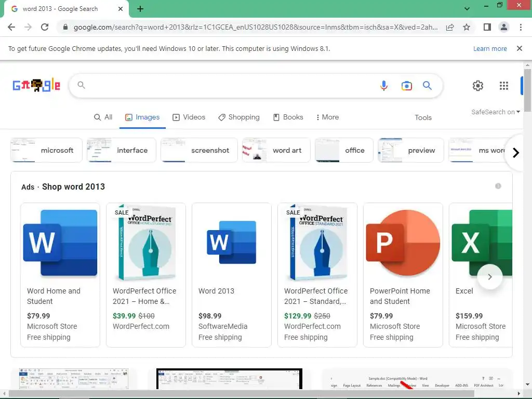Dismiss the Chrome update notification bar
The width and height of the screenshot is (532, 399).
click(x=520, y=48)
